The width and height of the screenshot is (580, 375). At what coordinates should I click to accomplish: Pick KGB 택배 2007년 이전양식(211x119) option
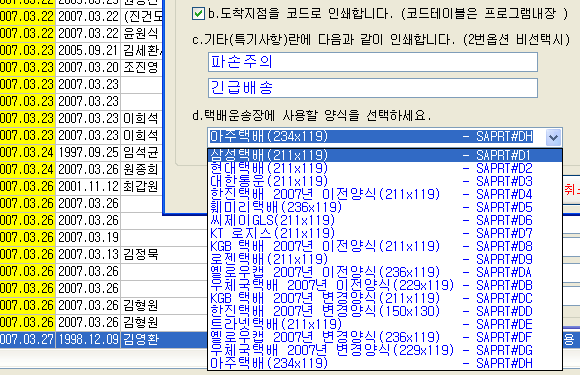[385, 246]
